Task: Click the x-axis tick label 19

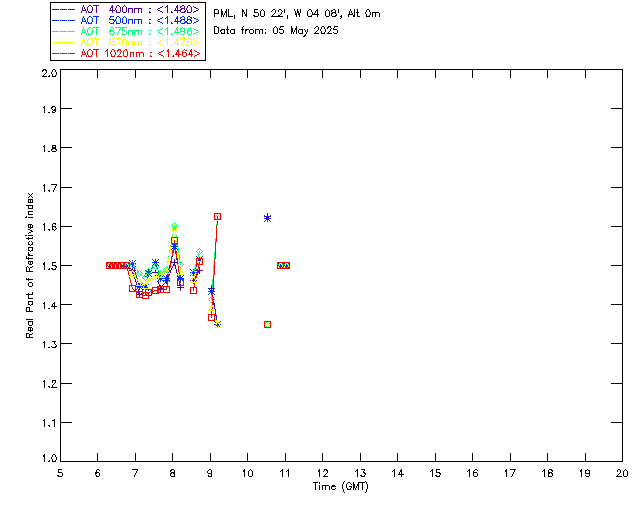Action: point(585,473)
